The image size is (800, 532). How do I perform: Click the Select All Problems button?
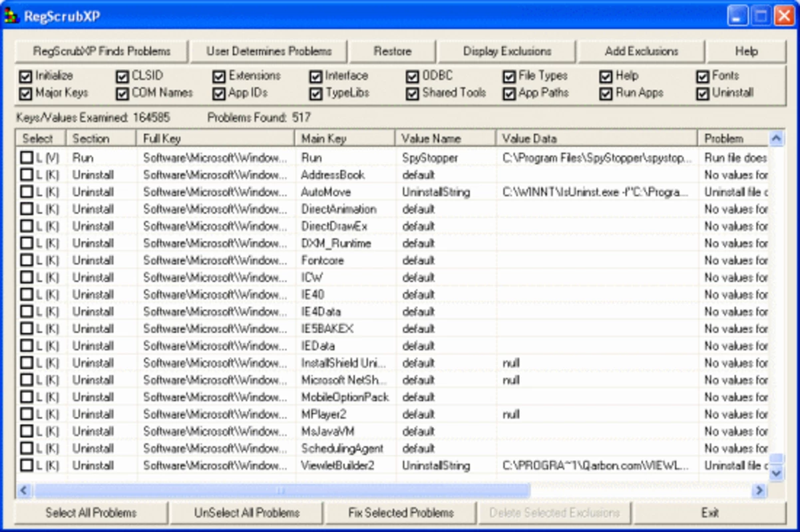pyautogui.click(x=91, y=513)
